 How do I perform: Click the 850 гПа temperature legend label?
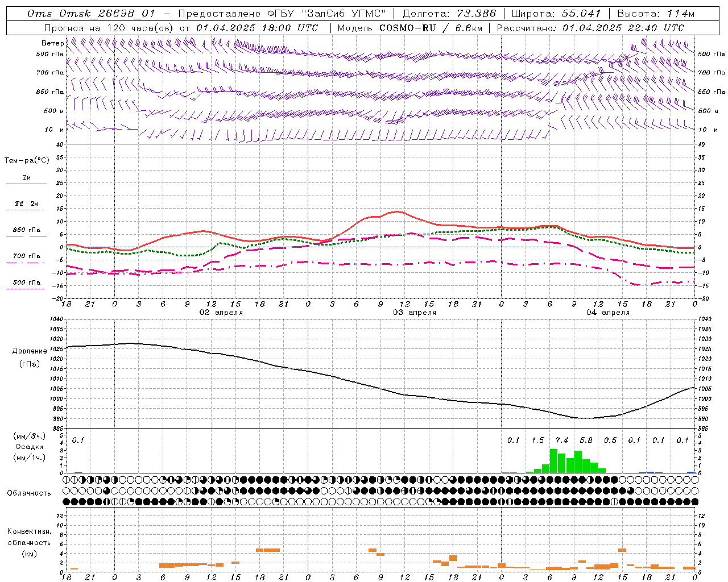pos(27,230)
